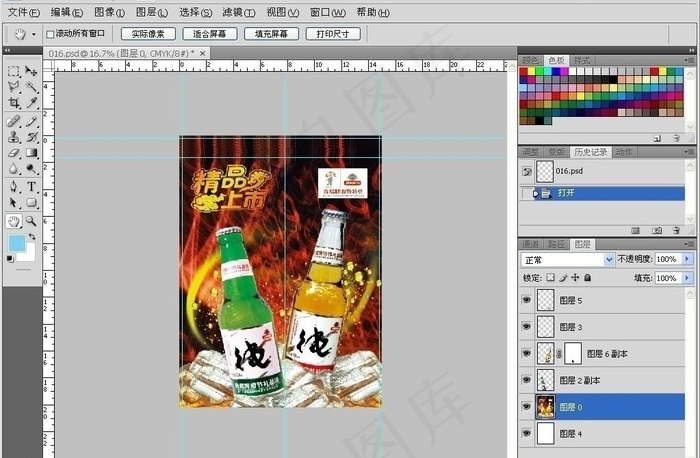Open 图像 menu
Screen dimensions: 700x458
click(x=109, y=12)
